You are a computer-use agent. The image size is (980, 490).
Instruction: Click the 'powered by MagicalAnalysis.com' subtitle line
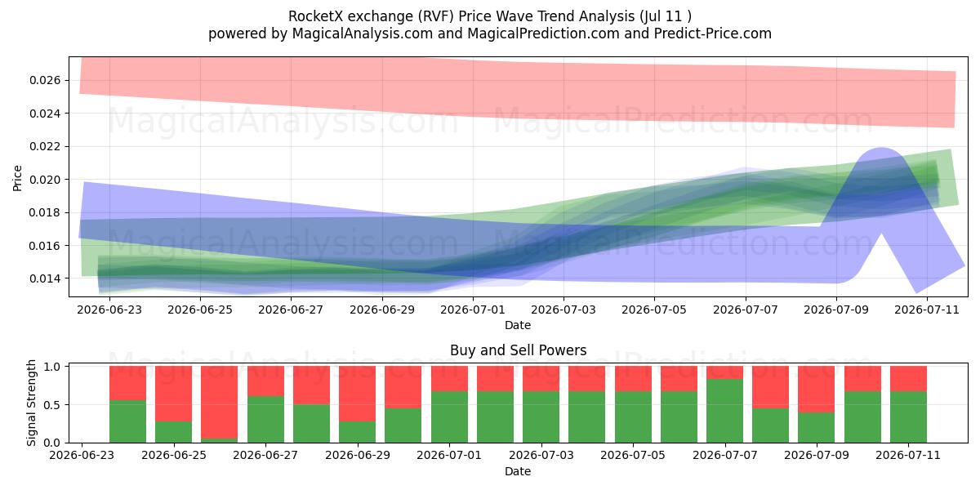tap(490, 33)
